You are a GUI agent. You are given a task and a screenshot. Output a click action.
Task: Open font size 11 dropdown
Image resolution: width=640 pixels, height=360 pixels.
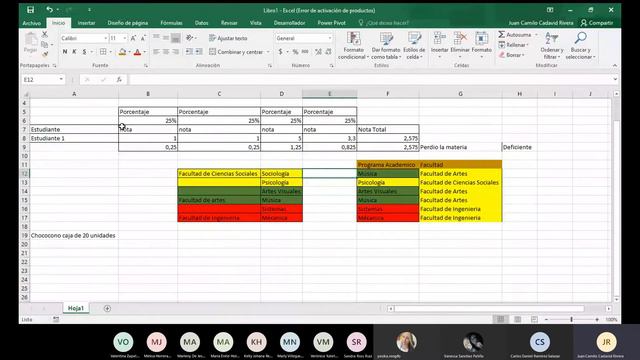coord(125,38)
